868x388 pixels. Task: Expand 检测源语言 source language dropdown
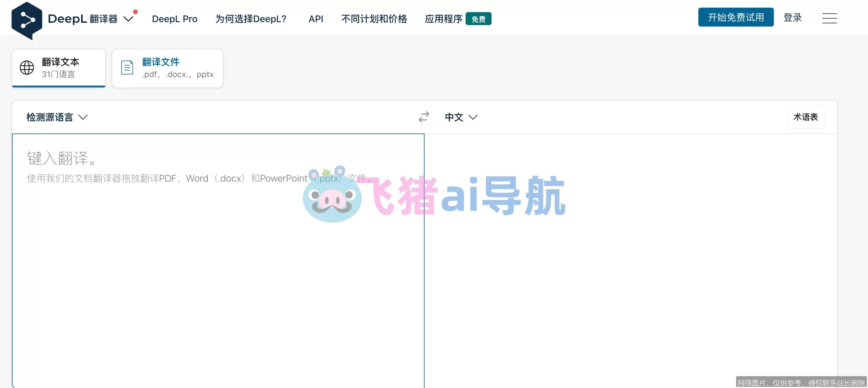coord(57,117)
